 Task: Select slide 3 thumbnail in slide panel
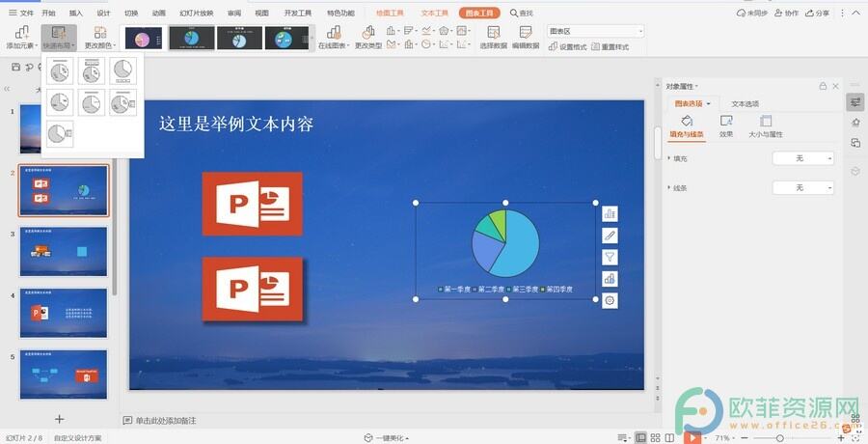pyautogui.click(x=64, y=251)
